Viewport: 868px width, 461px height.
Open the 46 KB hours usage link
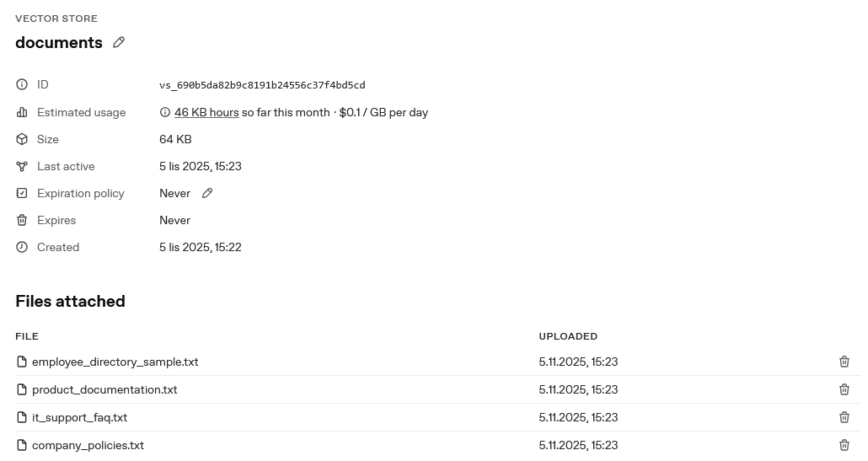(206, 112)
